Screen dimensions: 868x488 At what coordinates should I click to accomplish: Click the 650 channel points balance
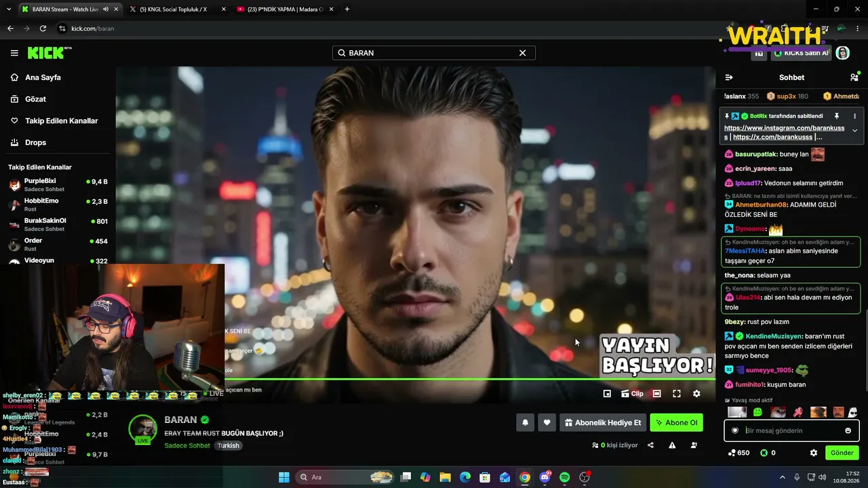pyautogui.click(x=738, y=453)
